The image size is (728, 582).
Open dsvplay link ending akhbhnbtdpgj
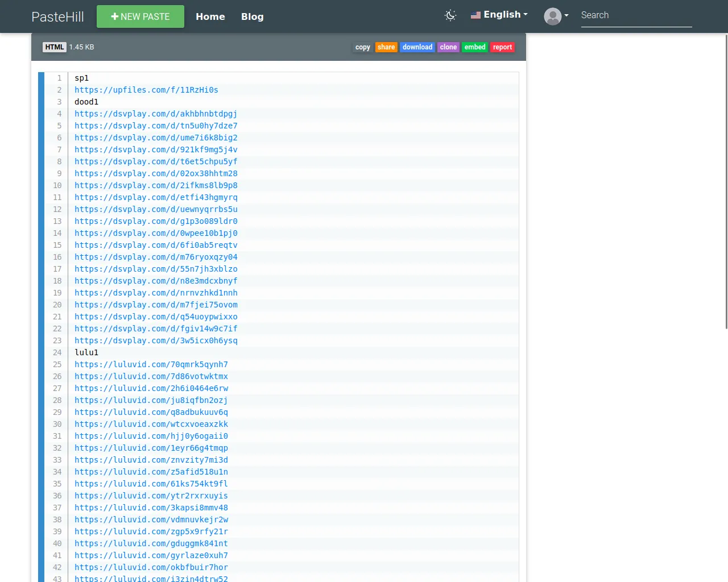(156, 114)
